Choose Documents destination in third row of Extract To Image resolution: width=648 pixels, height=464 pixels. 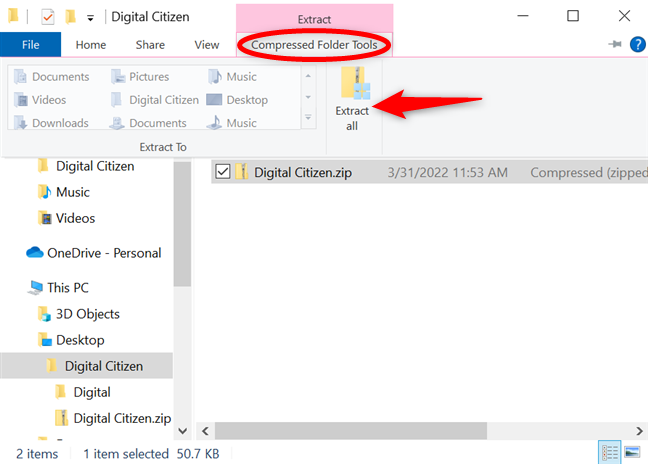click(x=148, y=123)
